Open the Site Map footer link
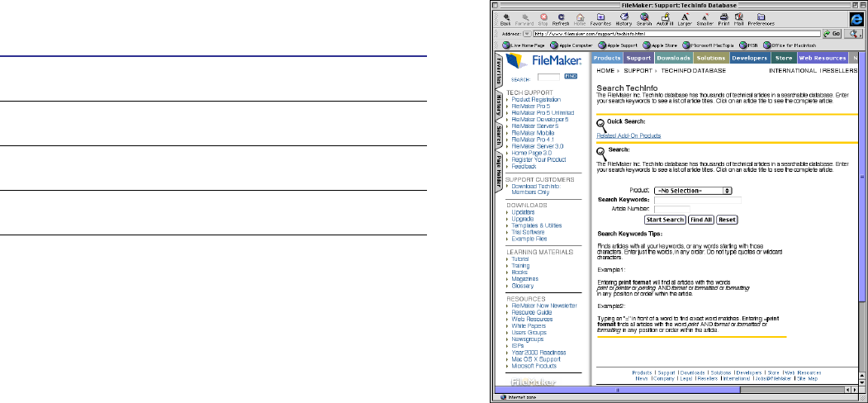868x403 pixels. coord(807,379)
